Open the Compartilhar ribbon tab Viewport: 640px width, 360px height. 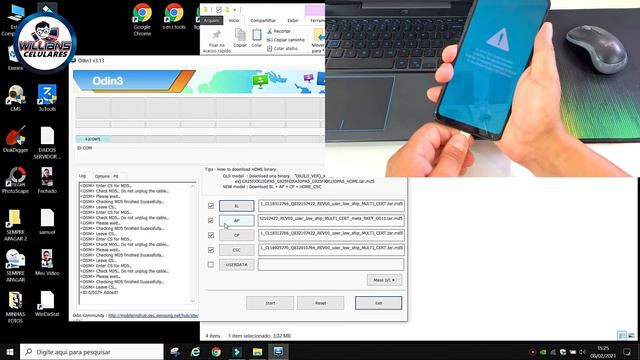point(263,20)
